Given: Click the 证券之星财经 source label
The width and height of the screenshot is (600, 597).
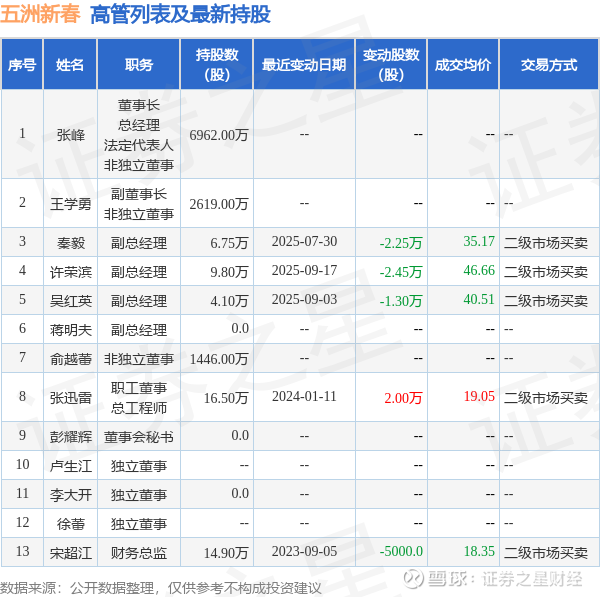Looking at the screenshot, I should tap(532, 579).
